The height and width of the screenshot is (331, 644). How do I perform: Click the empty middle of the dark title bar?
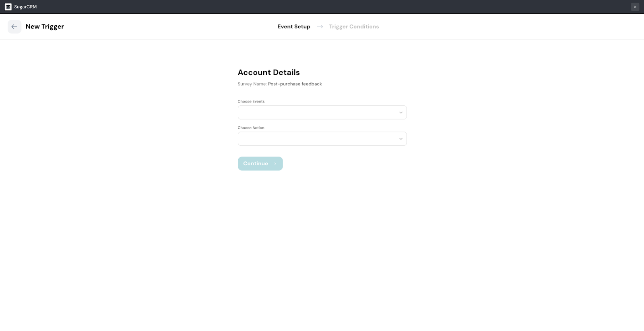(322, 7)
